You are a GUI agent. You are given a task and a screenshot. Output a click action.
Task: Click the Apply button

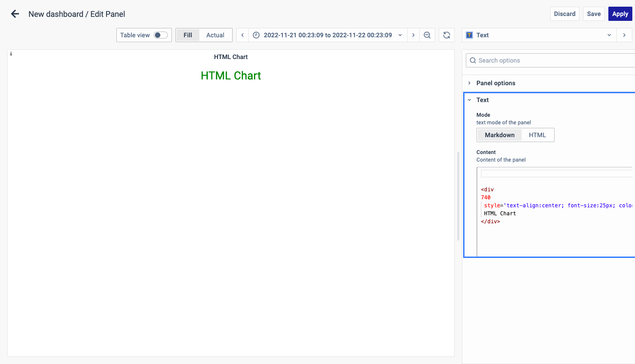(x=620, y=14)
